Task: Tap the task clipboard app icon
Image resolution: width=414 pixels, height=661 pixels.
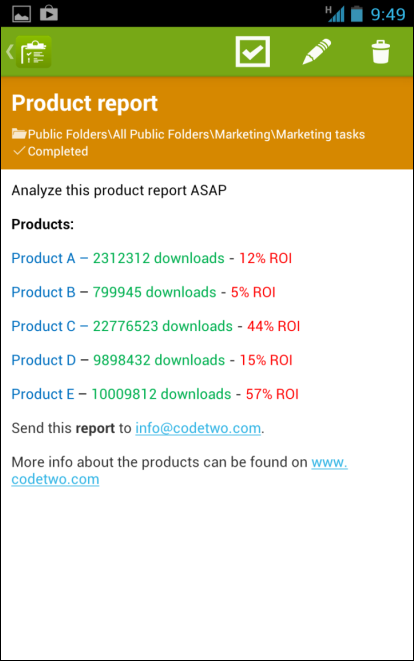Action: coord(34,52)
